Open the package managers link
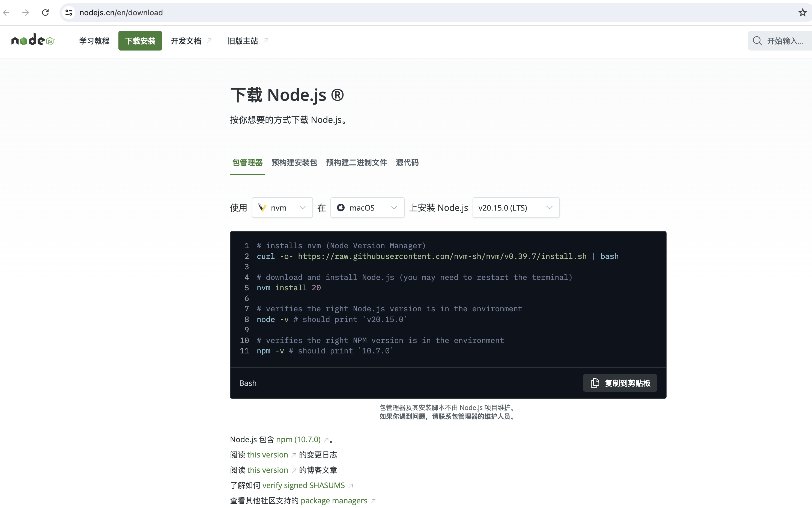This screenshot has width=812, height=508. click(x=334, y=501)
